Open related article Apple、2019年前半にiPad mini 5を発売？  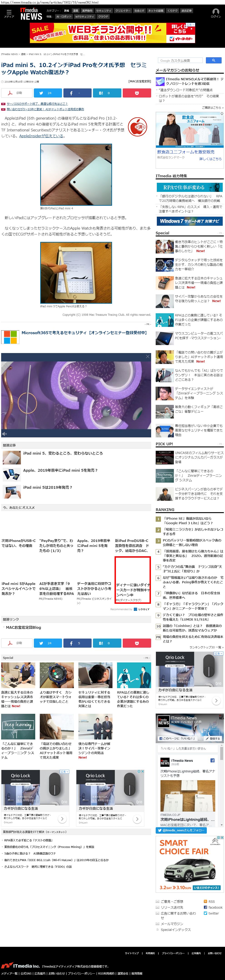[x=60, y=470]
